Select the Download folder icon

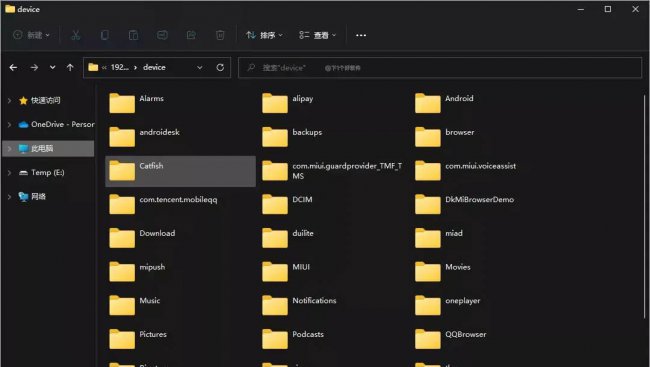tap(122, 238)
